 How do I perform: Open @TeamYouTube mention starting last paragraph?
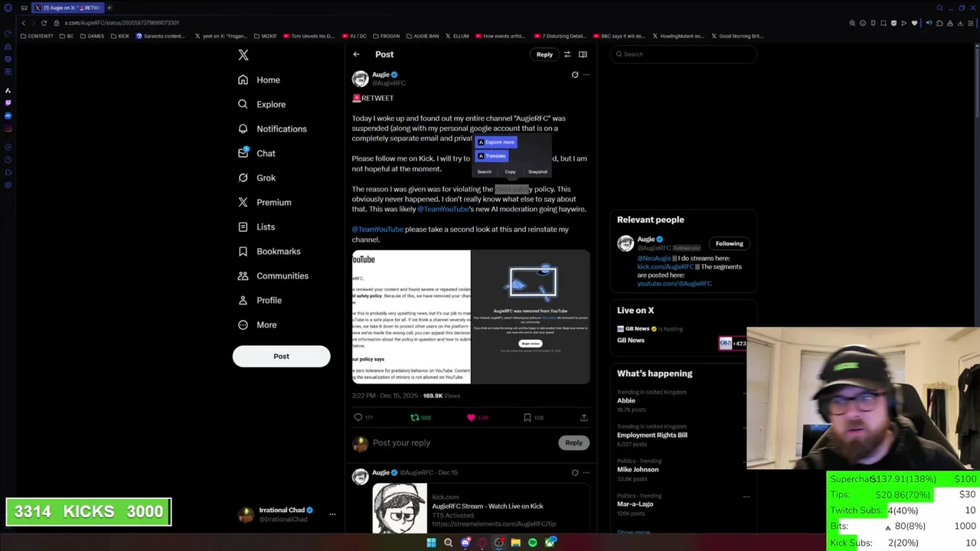point(377,230)
